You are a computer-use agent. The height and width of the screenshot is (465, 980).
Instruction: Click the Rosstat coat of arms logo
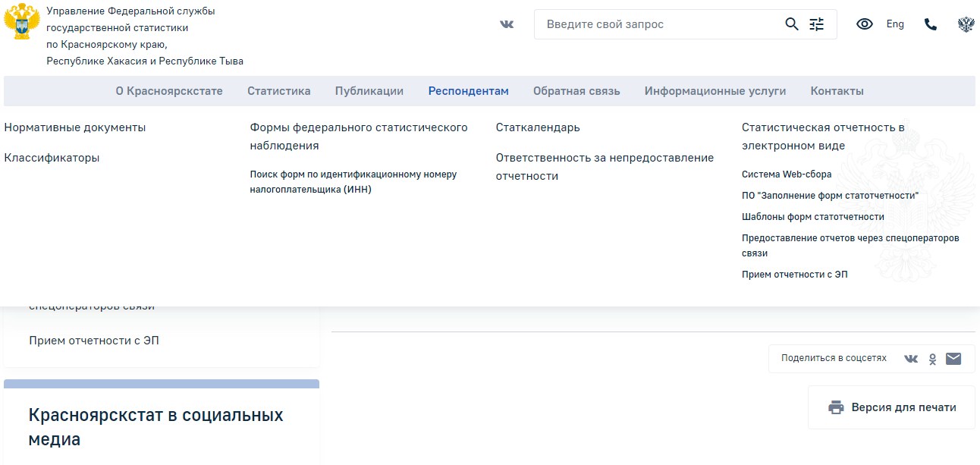(x=22, y=21)
